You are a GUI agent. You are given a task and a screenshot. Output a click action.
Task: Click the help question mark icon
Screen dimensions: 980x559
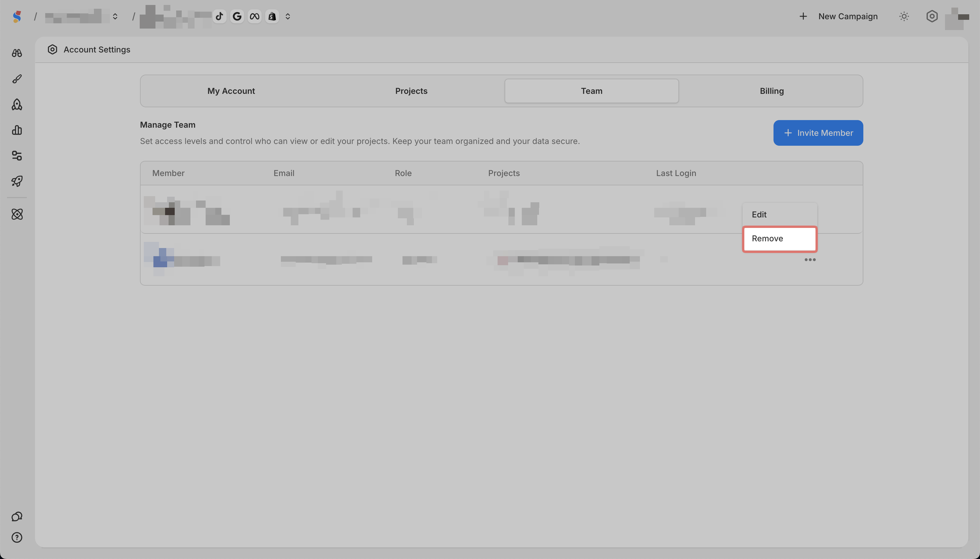[17, 537]
